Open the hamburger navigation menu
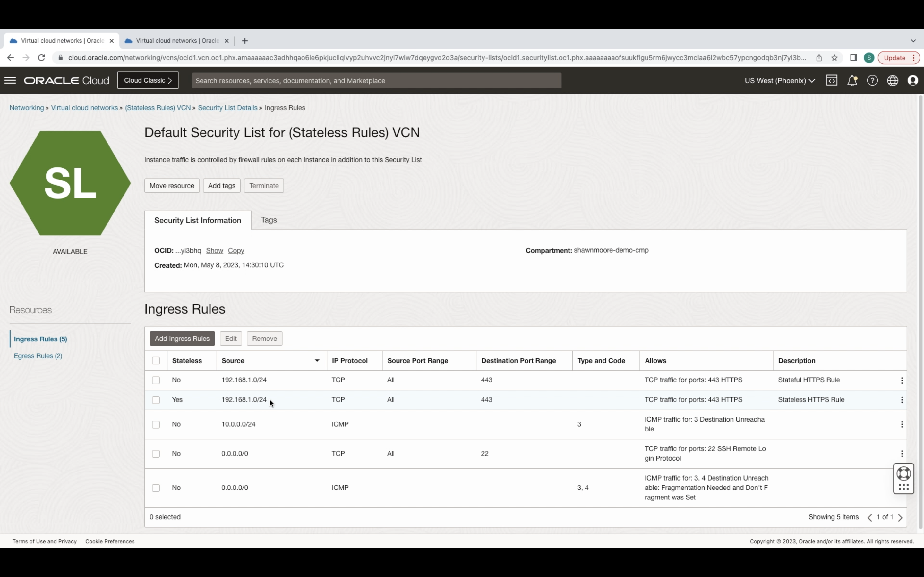 pyautogui.click(x=10, y=80)
